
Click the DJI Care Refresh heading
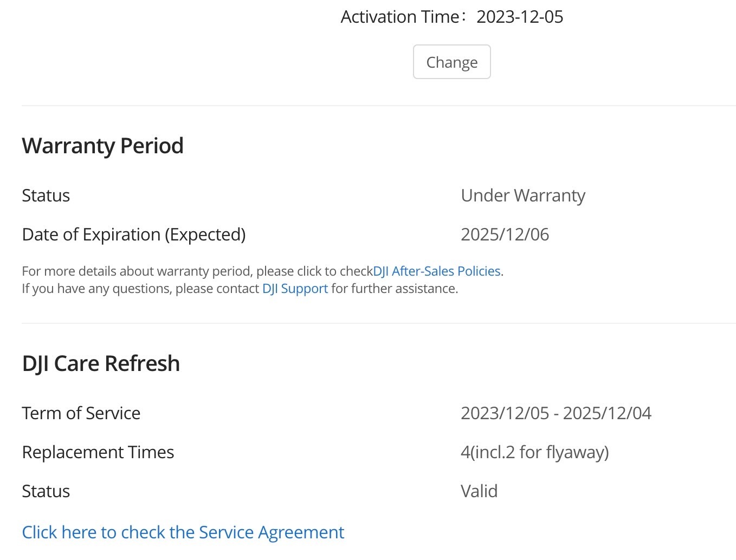101,363
